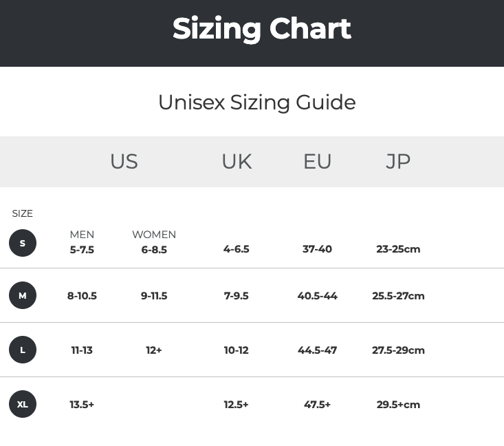The width and height of the screenshot is (504, 446).
Task: Select the 13.5+ men's size cell
Action: [x=82, y=404]
